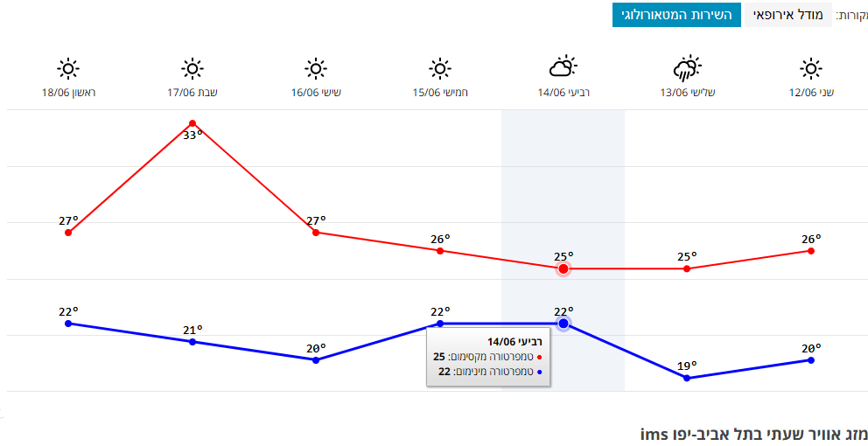
Task: Click the blue 19° minimum point on 13/06
Action: coord(687,378)
